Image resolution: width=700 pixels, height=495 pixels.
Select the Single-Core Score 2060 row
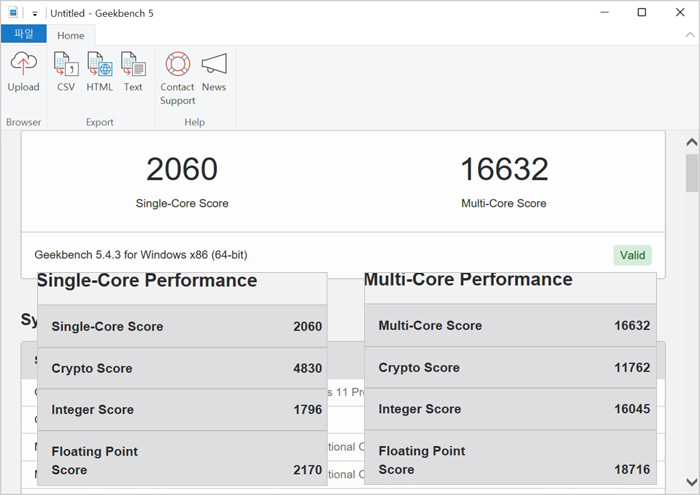pyautogui.click(x=182, y=326)
